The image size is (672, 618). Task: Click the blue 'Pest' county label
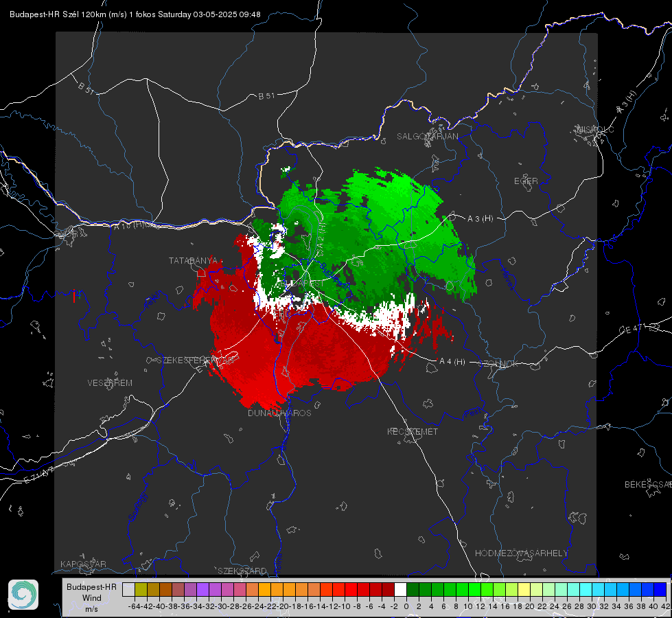(472, 413)
